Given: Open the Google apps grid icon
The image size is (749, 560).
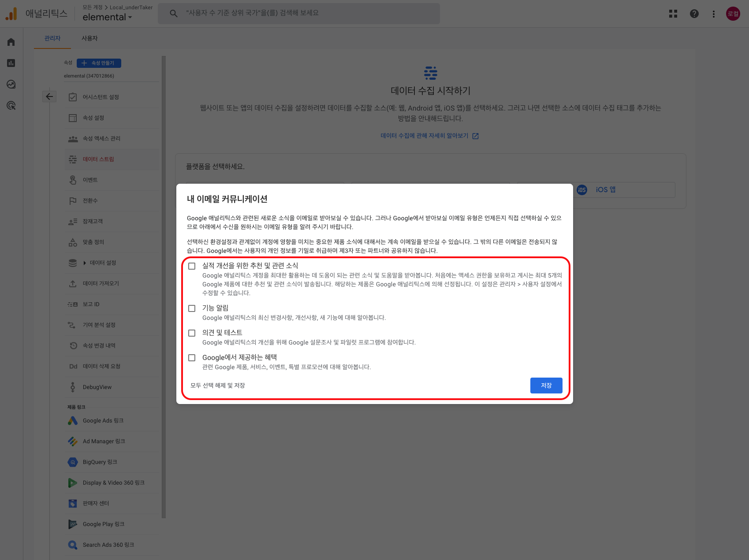Looking at the screenshot, I should (x=673, y=14).
